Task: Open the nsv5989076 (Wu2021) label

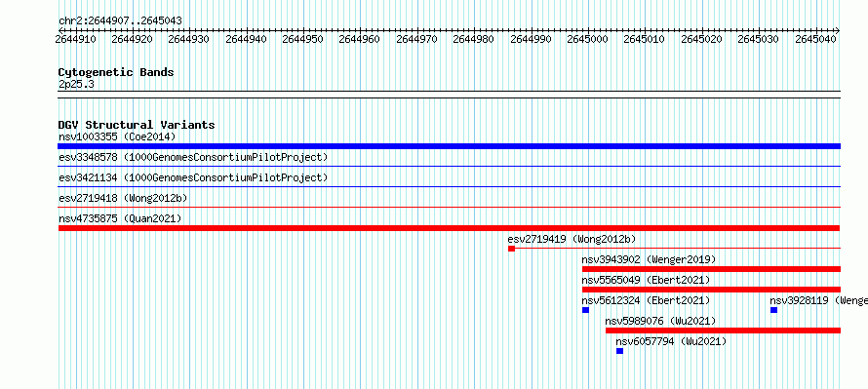Action: pyautogui.click(x=660, y=321)
